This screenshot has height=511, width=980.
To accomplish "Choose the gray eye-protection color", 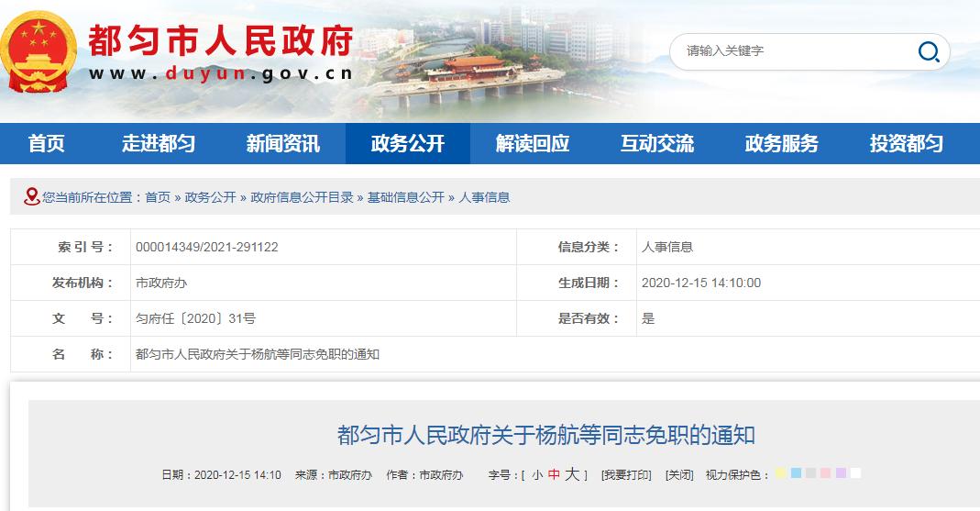I will pyautogui.click(x=810, y=472).
